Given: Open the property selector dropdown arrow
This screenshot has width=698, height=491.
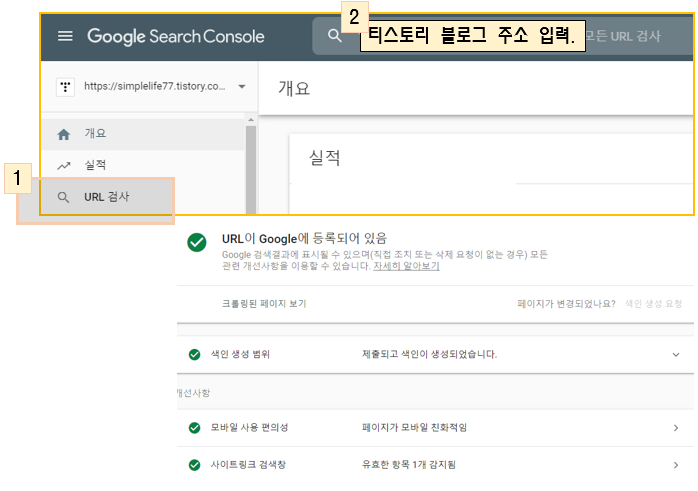Looking at the screenshot, I should coord(242,86).
